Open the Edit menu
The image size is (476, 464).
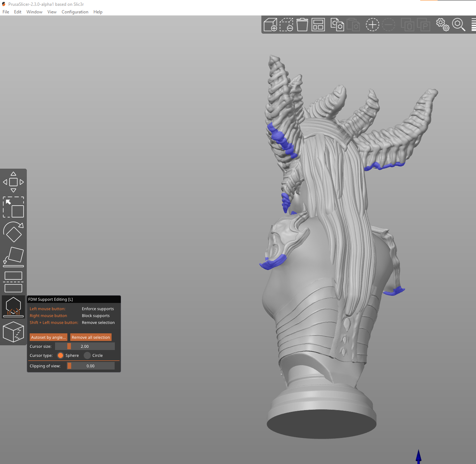pyautogui.click(x=18, y=12)
